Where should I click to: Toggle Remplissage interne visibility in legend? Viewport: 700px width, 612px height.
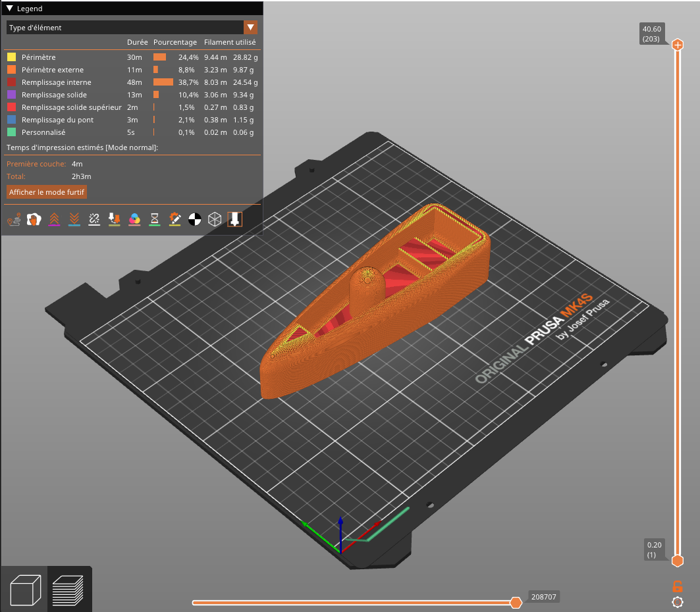click(x=56, y=82)
